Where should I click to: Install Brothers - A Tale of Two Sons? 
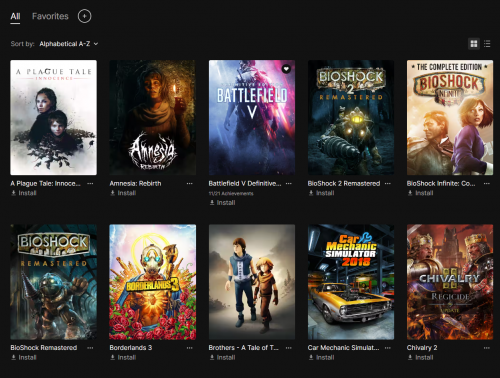click(x=222, y=357)
